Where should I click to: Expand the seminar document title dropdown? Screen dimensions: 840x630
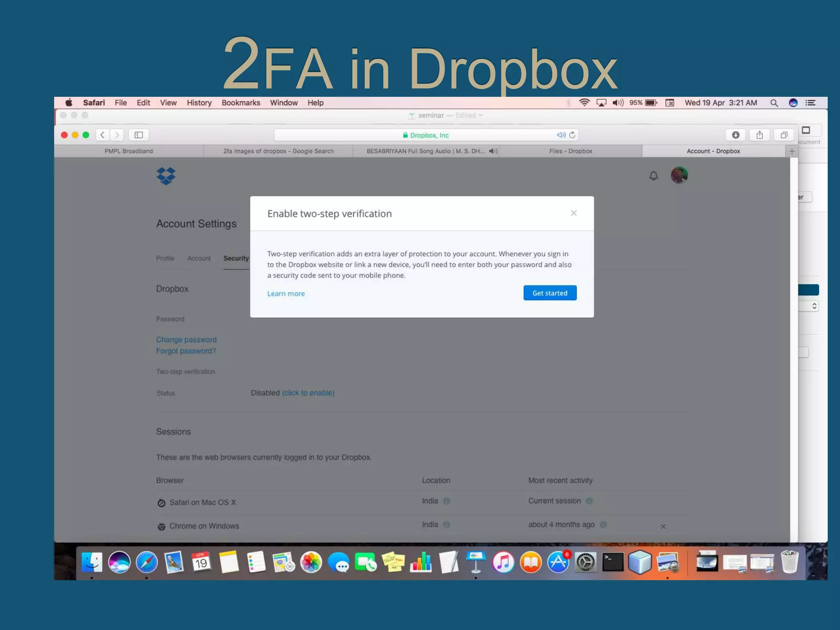481,115
